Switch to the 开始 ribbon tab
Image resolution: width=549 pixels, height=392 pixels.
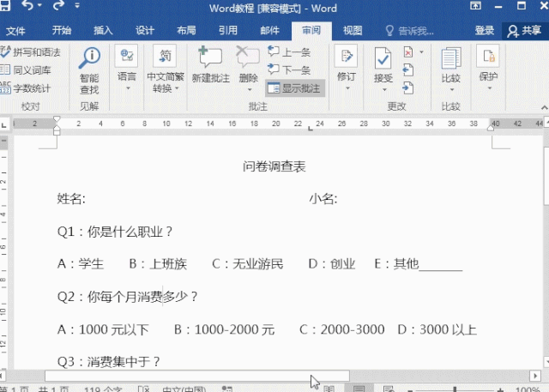pos(62,30)
